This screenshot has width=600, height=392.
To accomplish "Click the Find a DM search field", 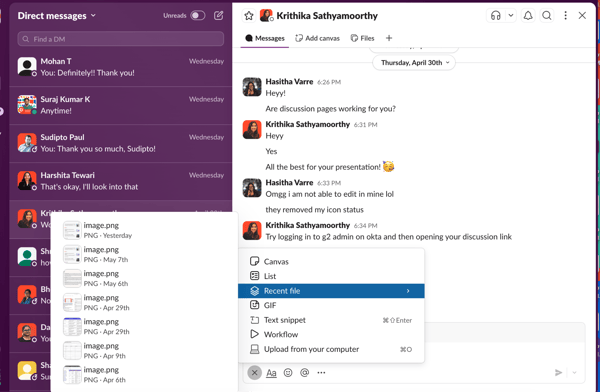I will click(121, 39).
